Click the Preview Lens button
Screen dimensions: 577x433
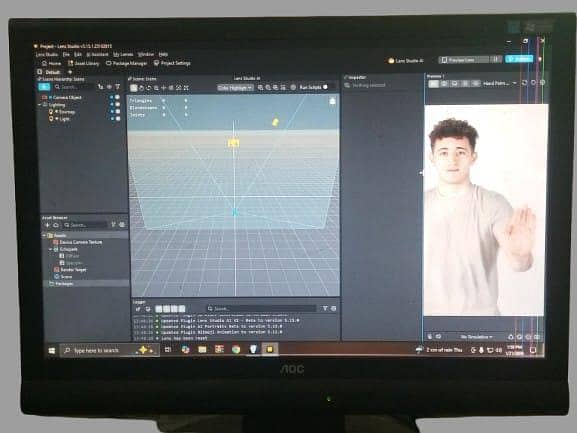point(464,60)
